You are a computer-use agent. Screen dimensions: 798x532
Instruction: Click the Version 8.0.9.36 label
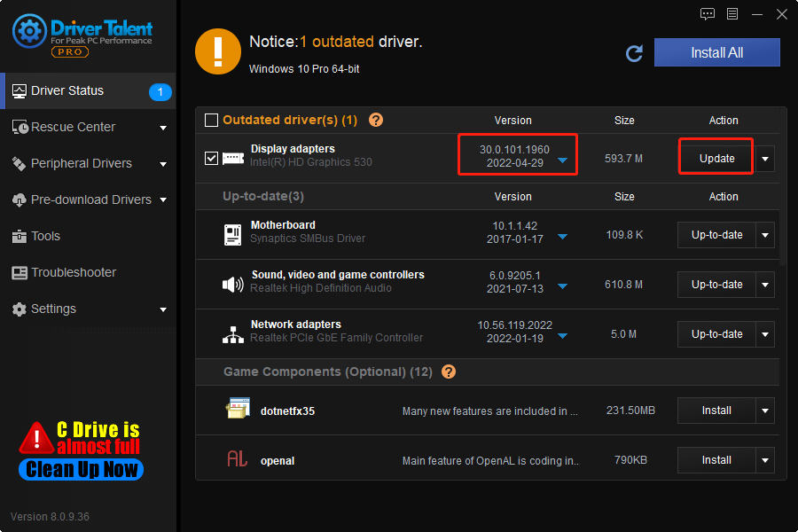(50, 517)
